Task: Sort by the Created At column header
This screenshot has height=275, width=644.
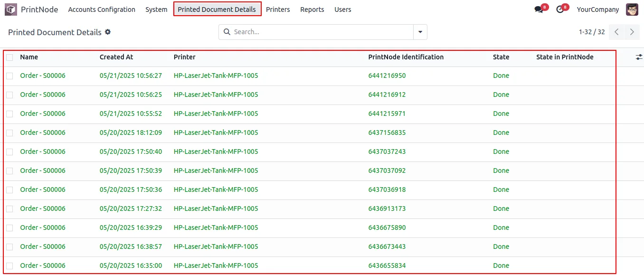Action: [x=116, y=57]
